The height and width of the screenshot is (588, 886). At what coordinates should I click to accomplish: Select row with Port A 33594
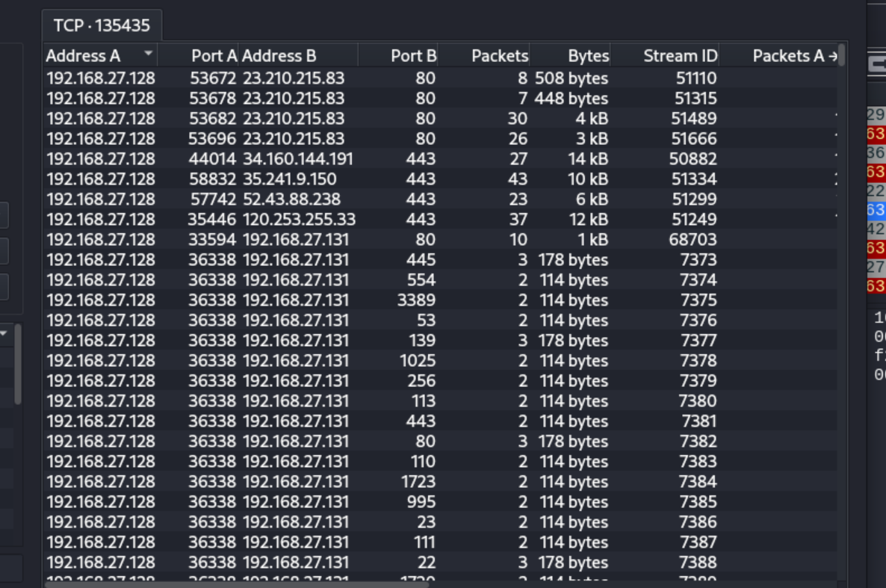click(x=441, y=240)
